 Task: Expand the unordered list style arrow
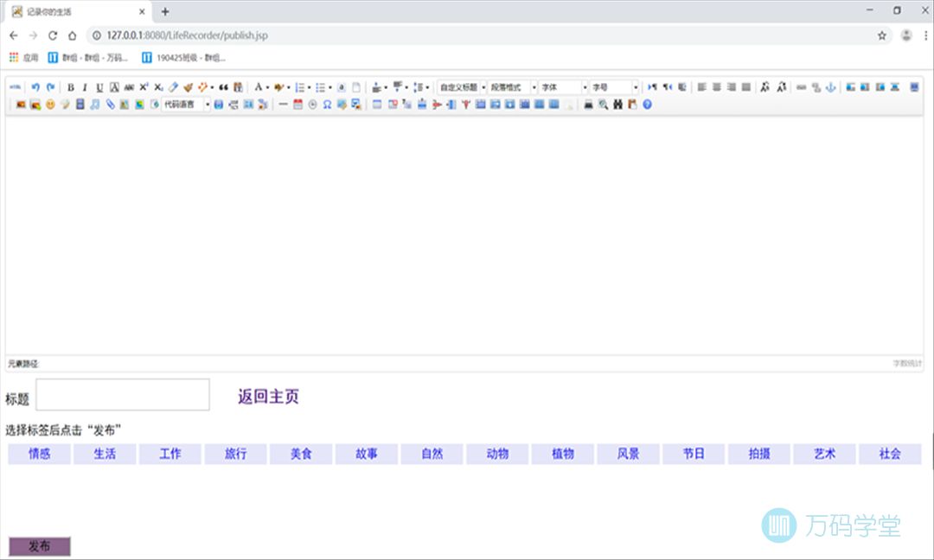tap(330, 87)
